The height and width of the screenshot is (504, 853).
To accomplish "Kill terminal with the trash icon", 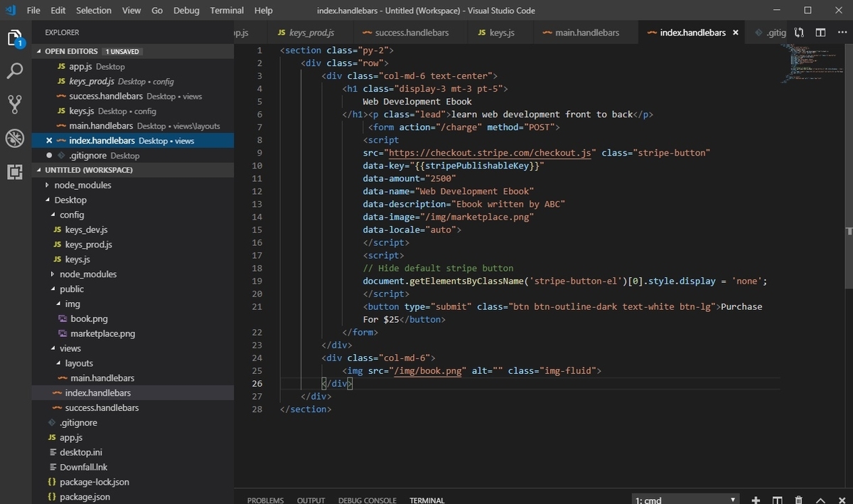I will point(799,500).
